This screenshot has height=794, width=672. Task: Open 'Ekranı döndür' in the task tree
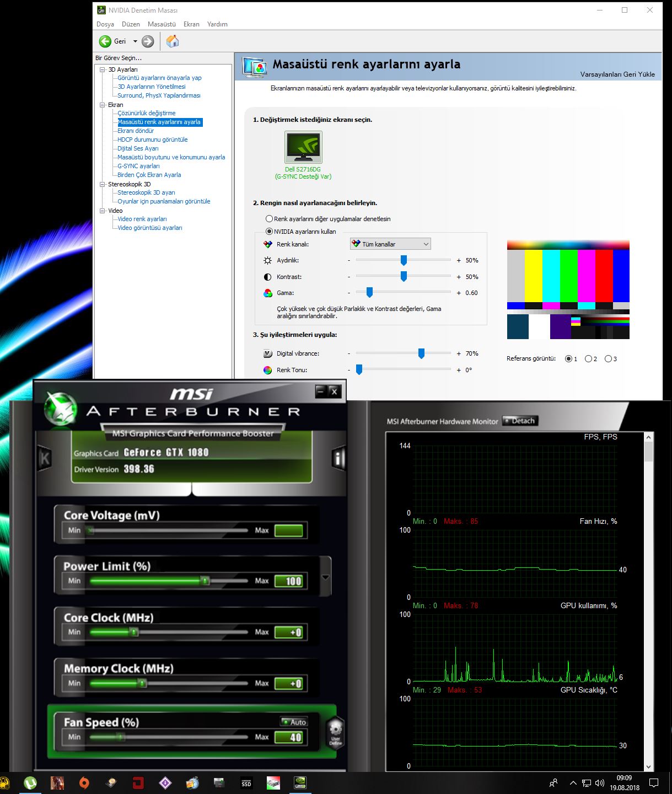pyautogui.click(x=136, y=131)
